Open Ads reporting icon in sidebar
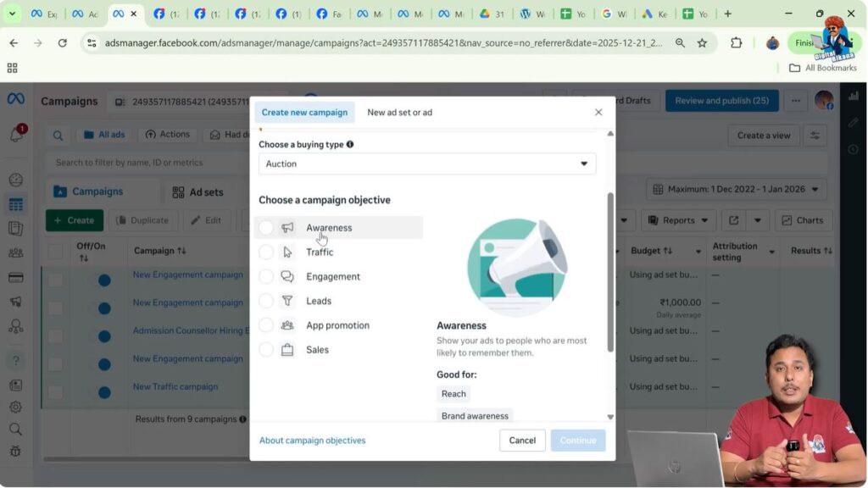The width and height of the screenshot is (868, 488). click(x=15, y=228)
